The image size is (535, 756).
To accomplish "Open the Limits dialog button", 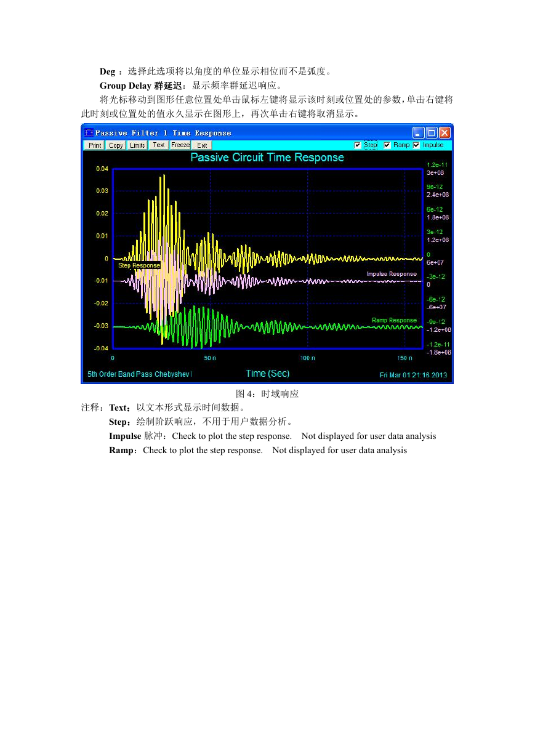I will click(x=137, y=145).
